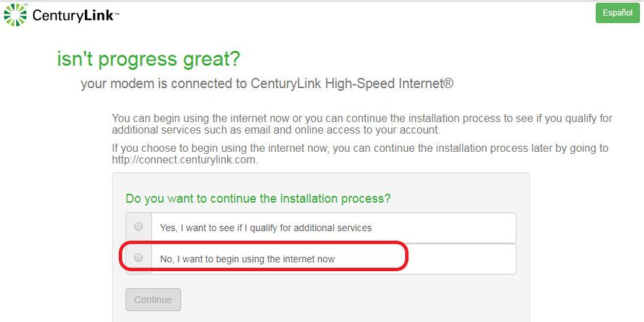Click "No, I want to begin using the internet now" label
The height and width of the screenshot is (322, 644).
tap(247, 259)
